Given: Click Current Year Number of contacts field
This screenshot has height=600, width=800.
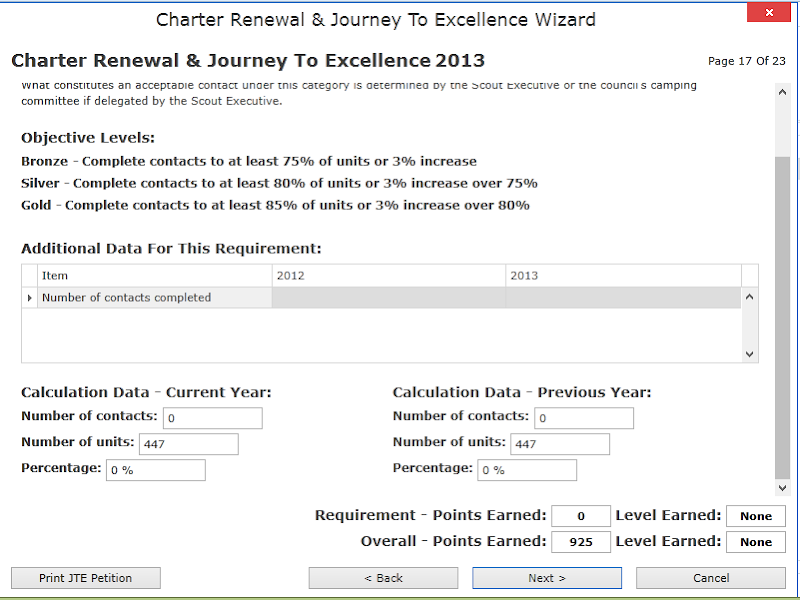Looking at the screenshot, I should pyautogui.click(x=213, y=418).
